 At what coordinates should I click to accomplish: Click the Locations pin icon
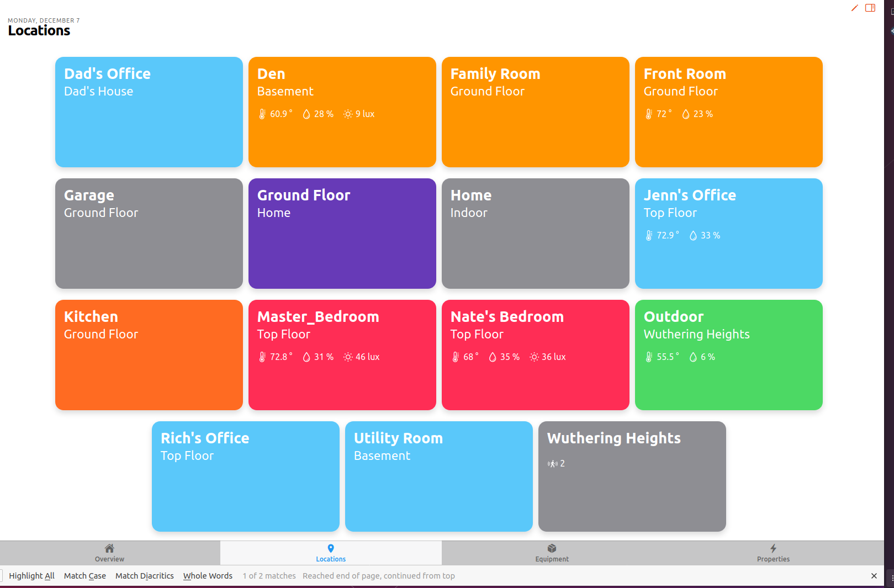pyautogui.click(x=331, y=548)
